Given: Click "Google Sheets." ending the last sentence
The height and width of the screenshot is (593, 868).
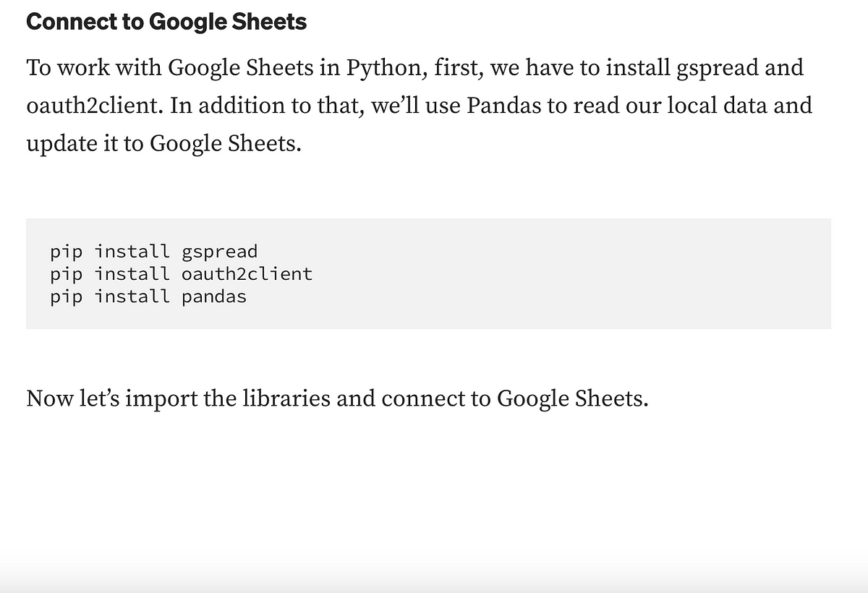Looking at the screenshot, I should 572,398.
